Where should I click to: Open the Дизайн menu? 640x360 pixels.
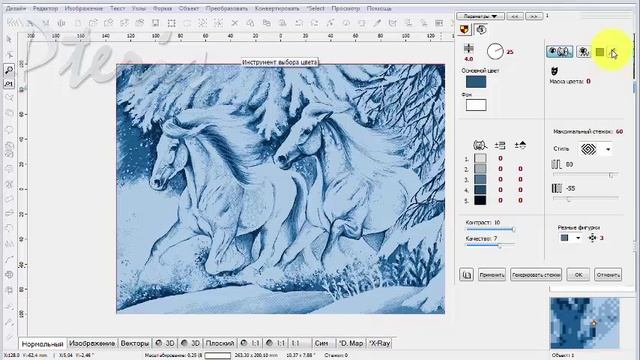coord(17,8)
